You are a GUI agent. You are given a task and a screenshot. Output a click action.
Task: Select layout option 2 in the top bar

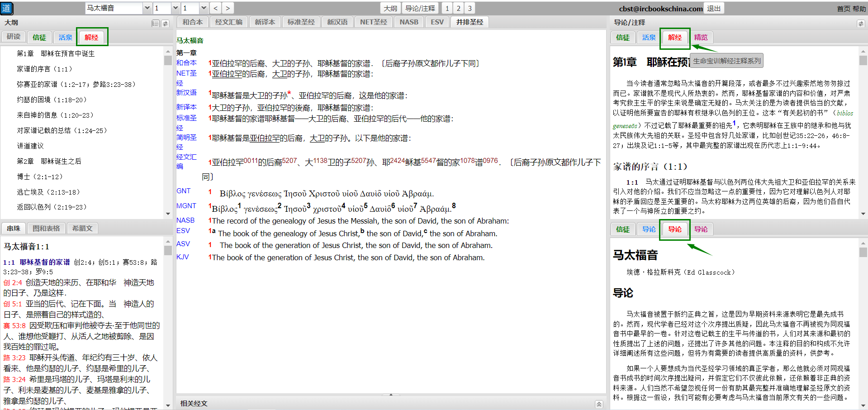pyautogui.click(x=458, y=8)
